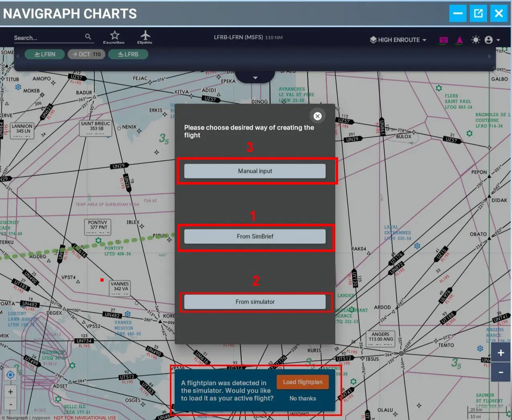The image size is (512, 420).
Task: Click the AGDEG waypoint label
Action: [37, 256]
